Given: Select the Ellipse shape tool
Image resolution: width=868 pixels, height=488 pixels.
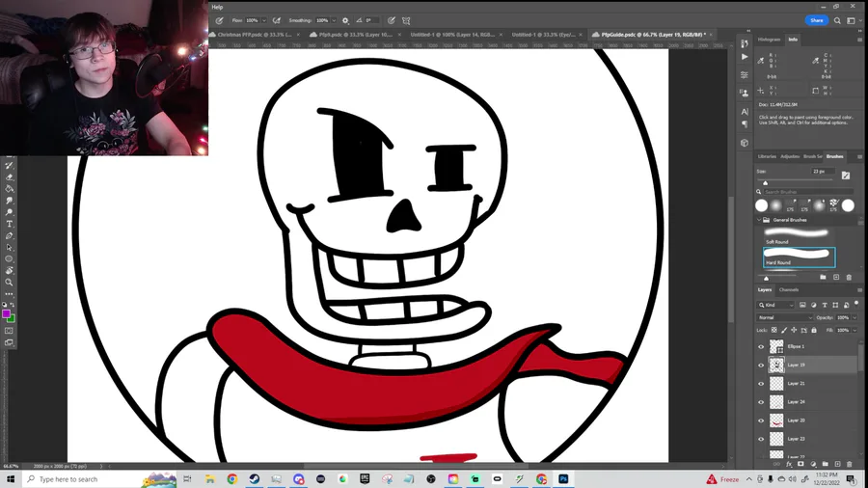Looking at the screenshot, I should 10,258.
